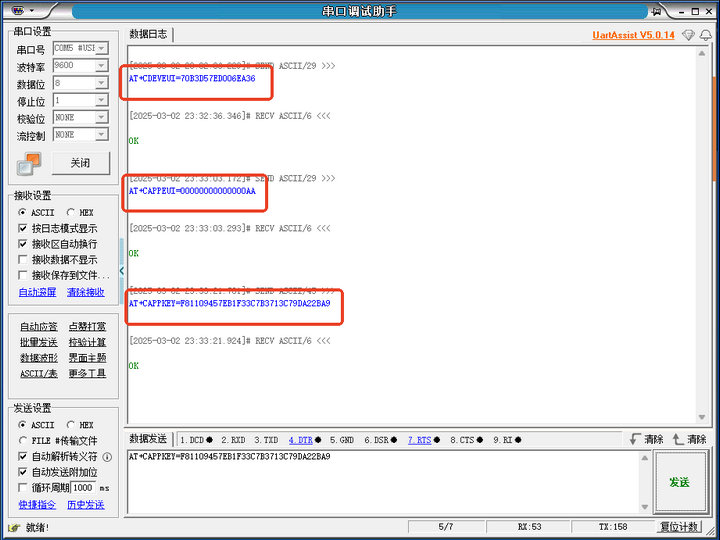This screenshot has width=720, height=540.
Task: Click the diamond icon beside UartAssist version
Action: coord(688,35)
